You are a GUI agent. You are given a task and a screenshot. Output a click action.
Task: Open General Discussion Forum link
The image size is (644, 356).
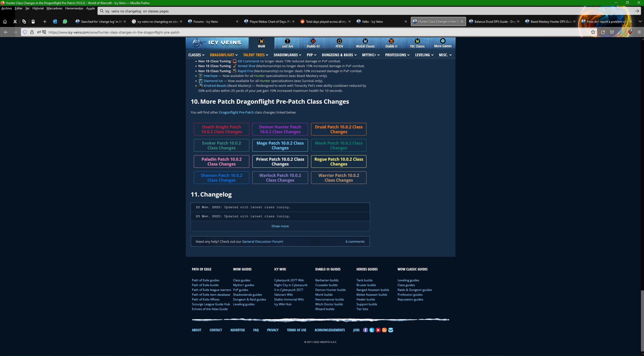point(262,241)
